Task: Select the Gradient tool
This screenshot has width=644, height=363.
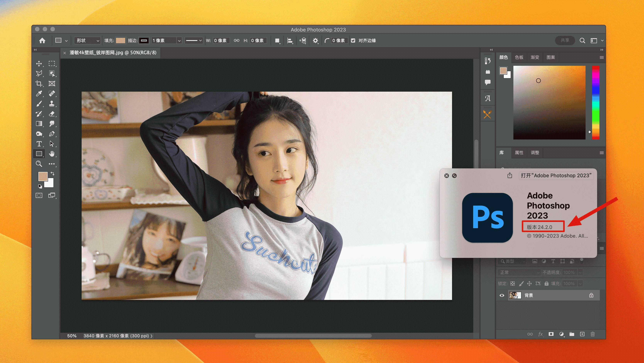Action: click(39, 124)
